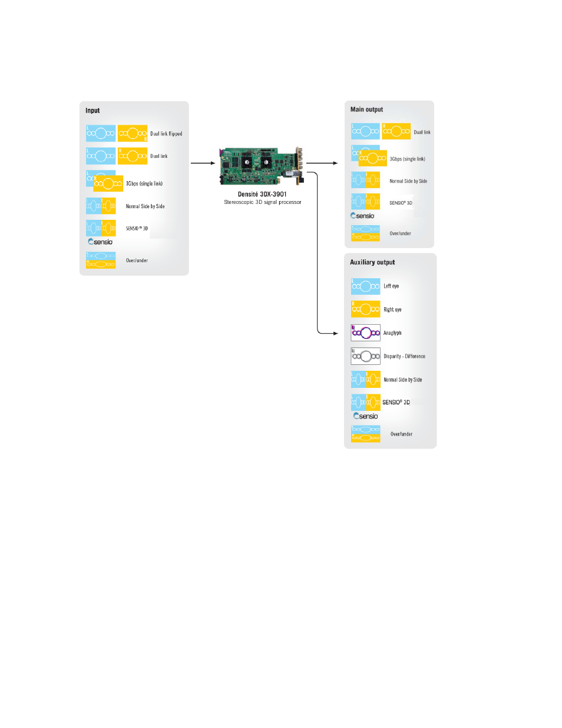The width and height of the screenshot is (562, 728).
Task: Click the "Over/under" label in Main output
Action: 400,233
